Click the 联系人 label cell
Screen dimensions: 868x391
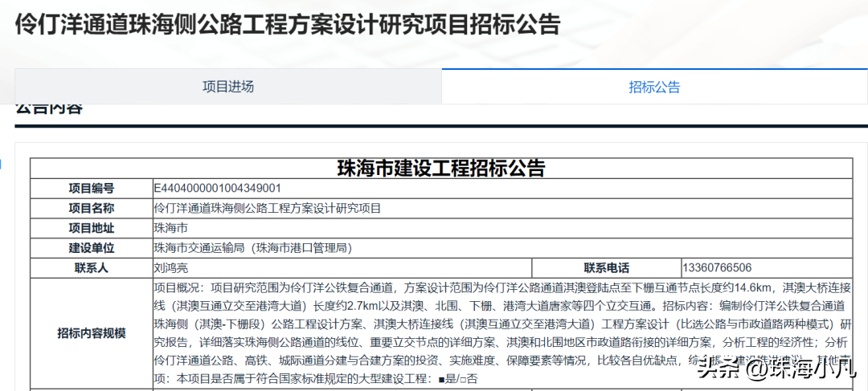[x=92, y=268]
